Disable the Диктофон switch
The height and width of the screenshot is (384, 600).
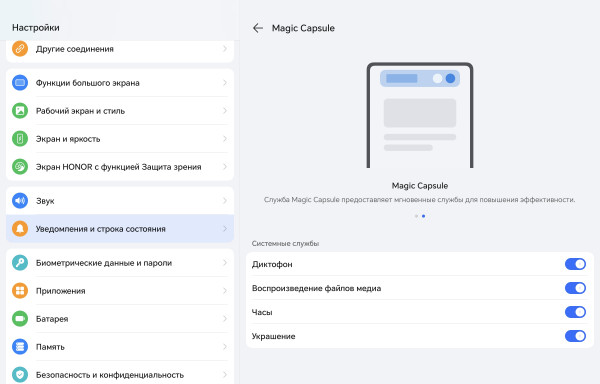pyautogui.click(x=575, y=264)
